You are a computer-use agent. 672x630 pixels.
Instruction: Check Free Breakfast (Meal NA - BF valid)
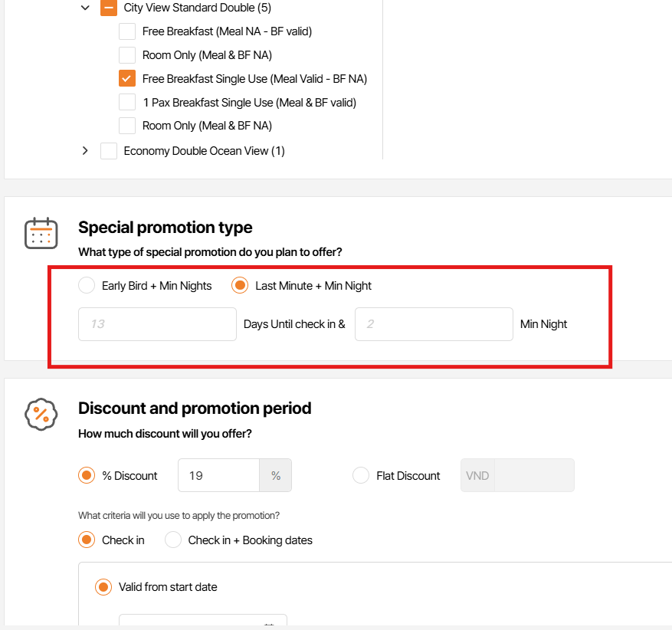(x=127, y=32)
